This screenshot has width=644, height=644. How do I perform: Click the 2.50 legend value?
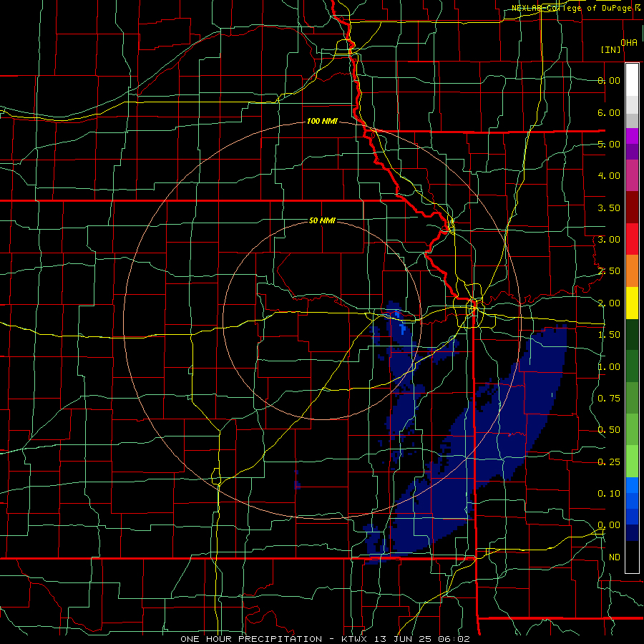coord(609,271)
